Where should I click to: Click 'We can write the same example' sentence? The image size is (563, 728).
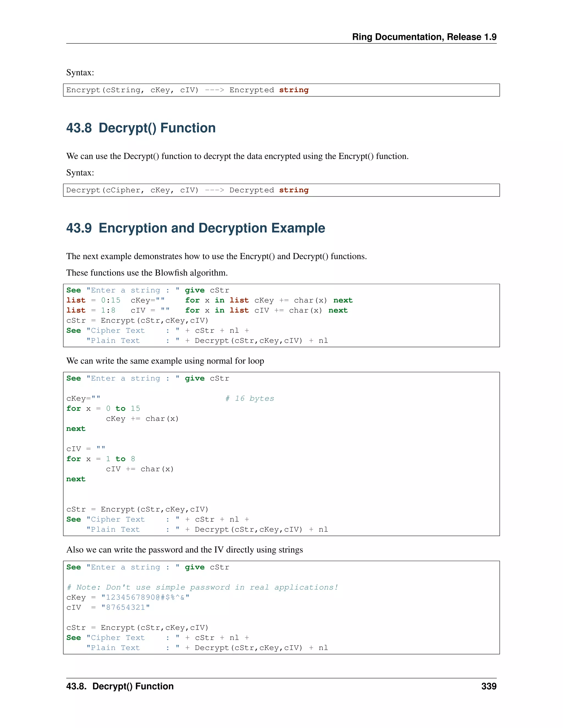tap(165, 361)
